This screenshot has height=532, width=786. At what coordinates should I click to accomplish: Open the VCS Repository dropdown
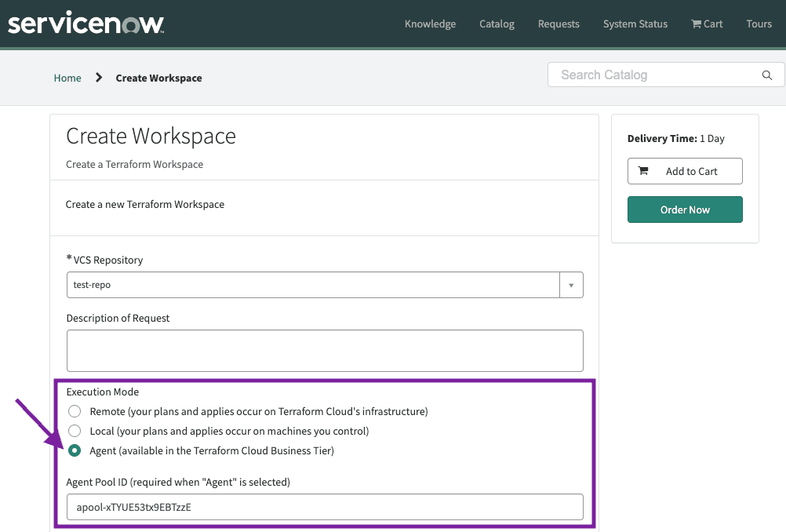click(x=571, y=285)
